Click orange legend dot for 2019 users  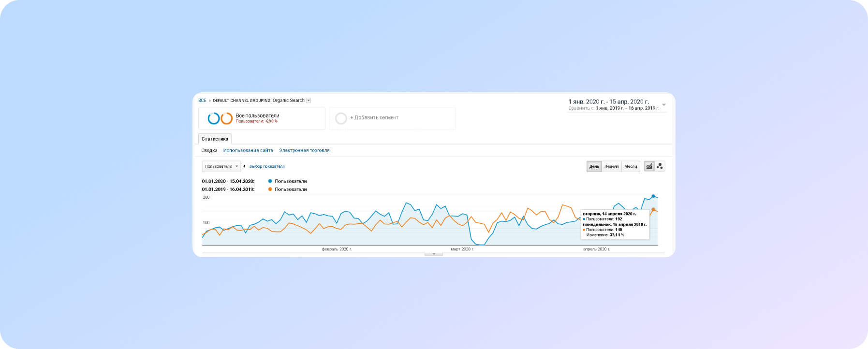click(x=270, y=189)
